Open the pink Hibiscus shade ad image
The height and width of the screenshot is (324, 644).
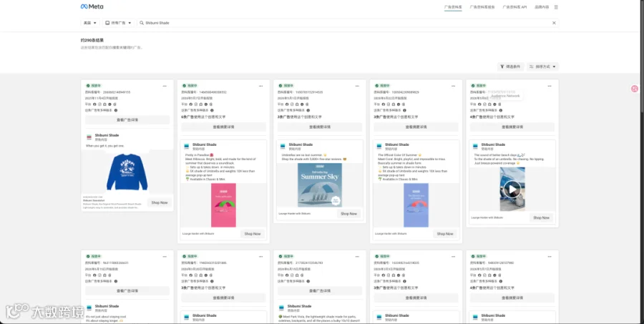coord(223,205)
